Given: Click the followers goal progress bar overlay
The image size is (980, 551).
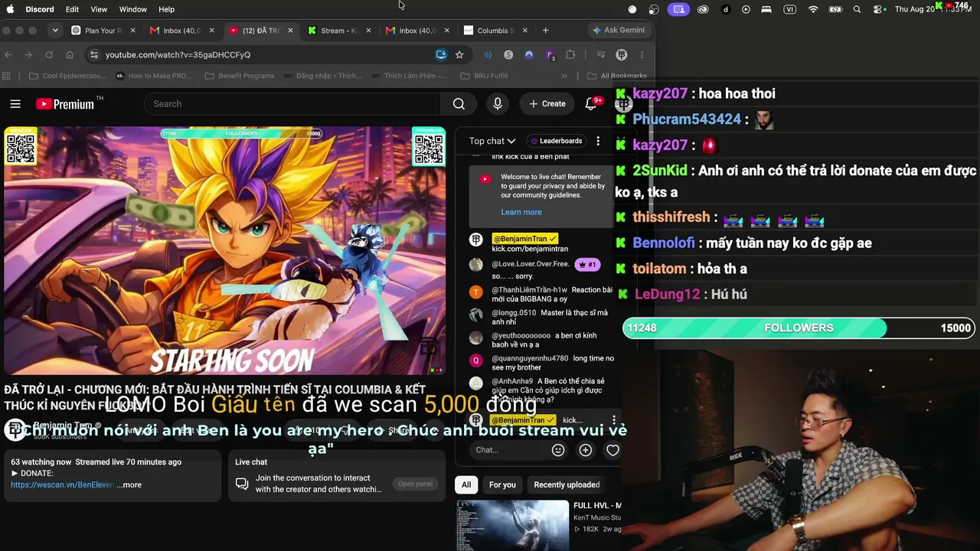Looking at the screenshot, I should 799,328.
